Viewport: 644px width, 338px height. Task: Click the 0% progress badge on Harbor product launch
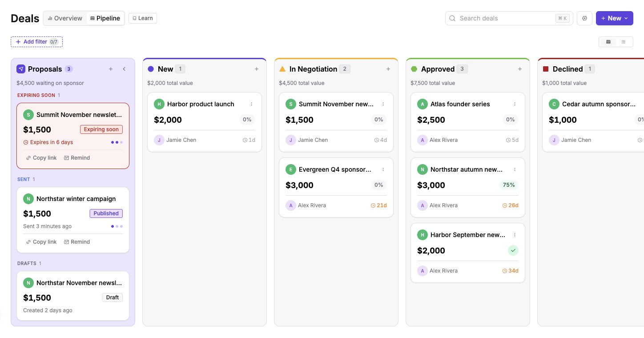tap(247, 120)
